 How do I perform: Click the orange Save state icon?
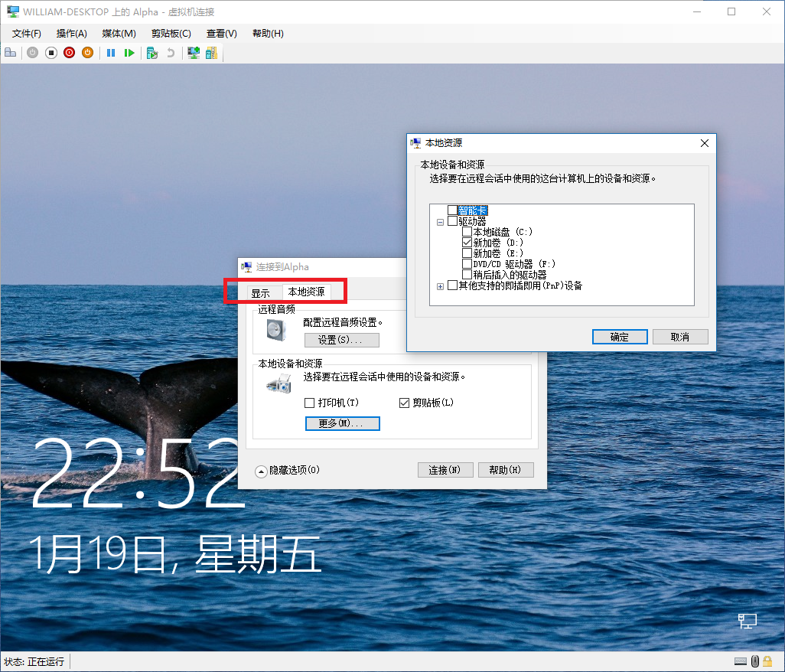pyautogui.click(x=86, y=52)
